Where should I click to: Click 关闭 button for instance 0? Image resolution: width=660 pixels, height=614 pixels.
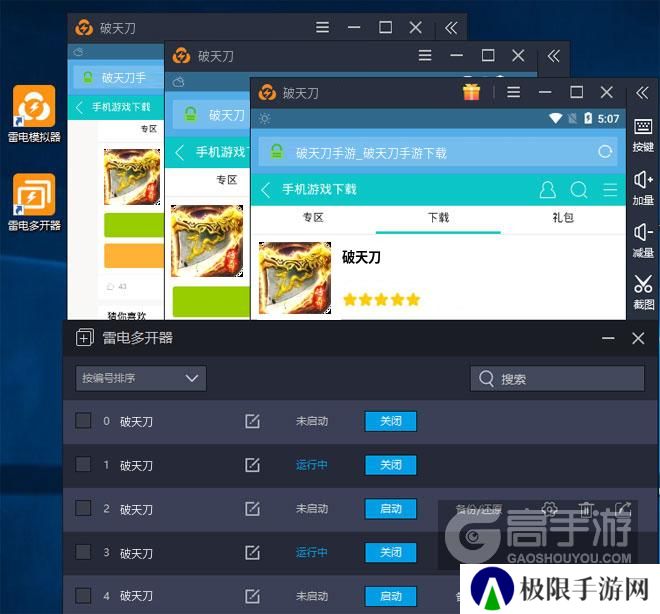click(391, 421)
